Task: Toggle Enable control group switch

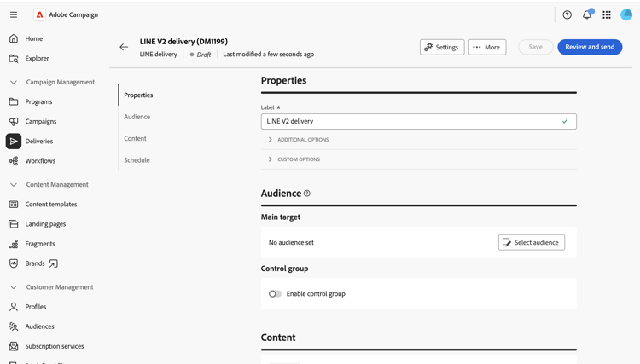Action: coord(275,293)
